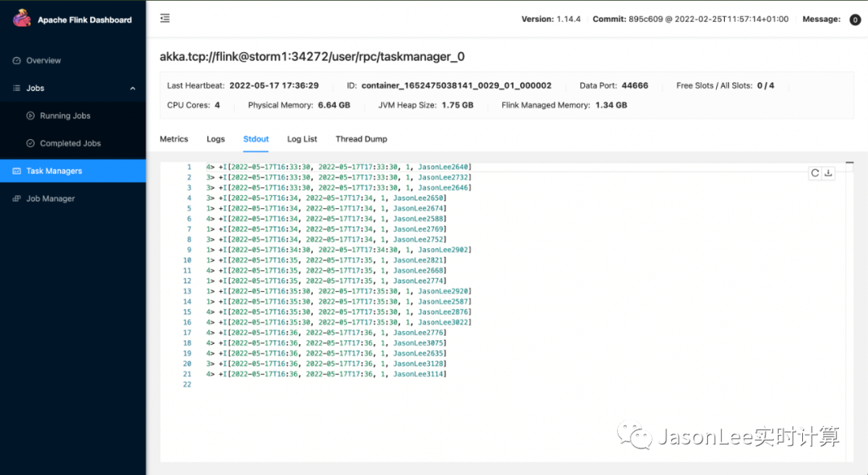This screenshot has width=868, height=475.
Task: Click log line containing JasonLee3075
Action: (x=326, y=343)
